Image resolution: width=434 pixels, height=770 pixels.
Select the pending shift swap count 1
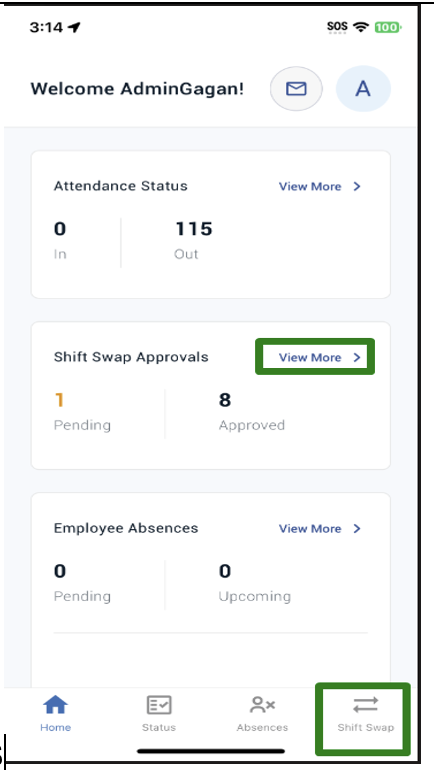[59, 400]
